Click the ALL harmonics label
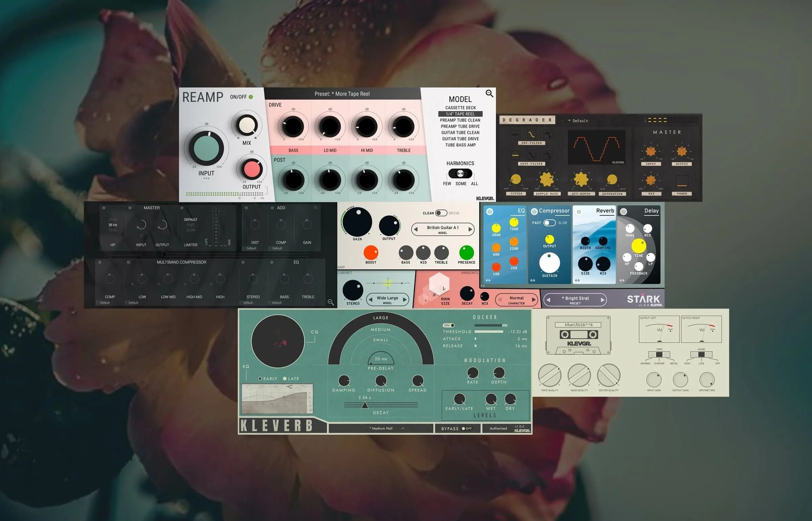 pyautogui.click(x=474, y=183)
